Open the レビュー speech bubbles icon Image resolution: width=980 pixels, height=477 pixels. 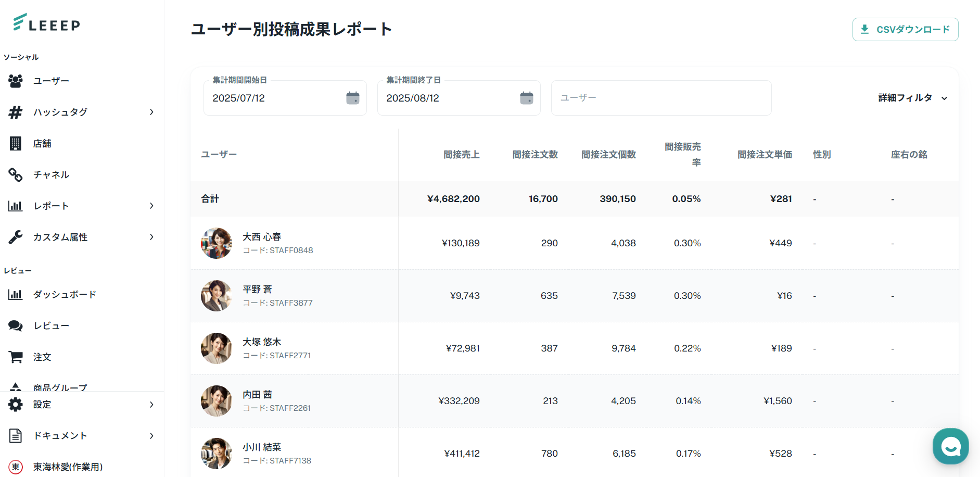coord(16,325)
